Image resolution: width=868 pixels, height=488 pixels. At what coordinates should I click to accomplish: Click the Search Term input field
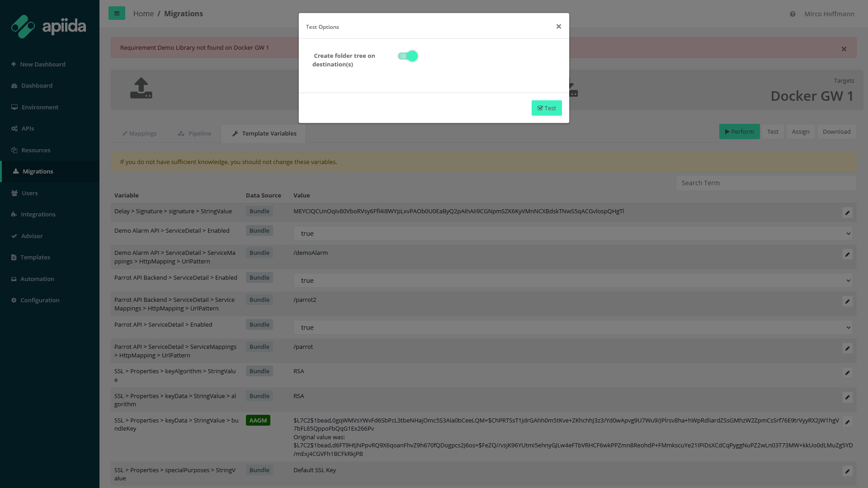click(x=765, y=183)
